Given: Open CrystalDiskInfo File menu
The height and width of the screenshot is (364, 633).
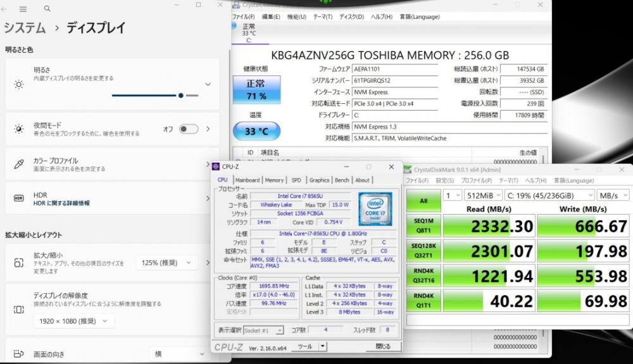Looking at the screenshot, I should coord(244,16).
